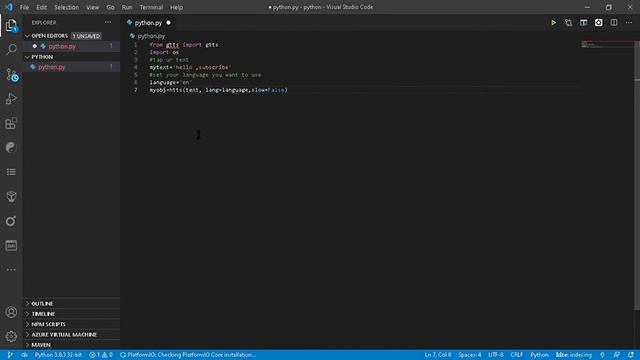Click the compare changes icon beside Run

[569, 23]
